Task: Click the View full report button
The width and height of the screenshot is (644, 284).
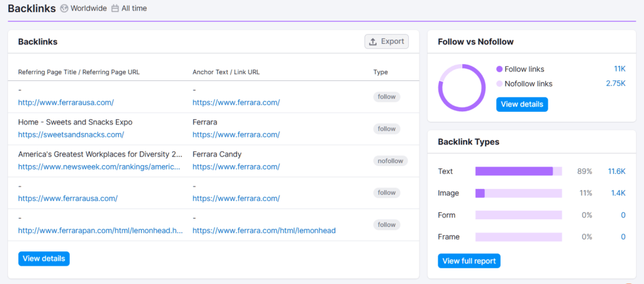Action: tap(469, 261)
